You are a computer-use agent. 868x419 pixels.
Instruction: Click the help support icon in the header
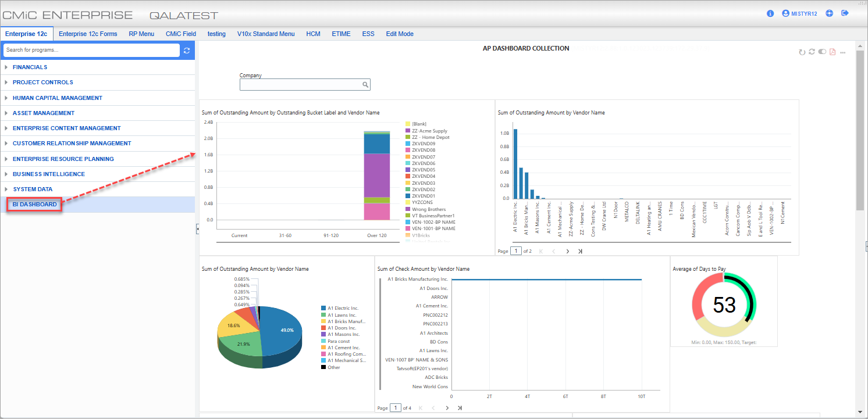[829, 13]
